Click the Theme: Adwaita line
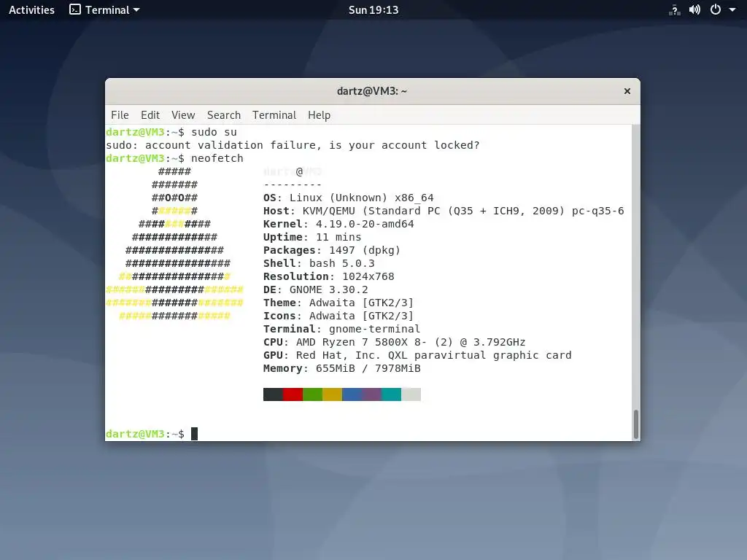Viewport: 747px width, 560px height. pyautogui.click(x=338, y=303)
